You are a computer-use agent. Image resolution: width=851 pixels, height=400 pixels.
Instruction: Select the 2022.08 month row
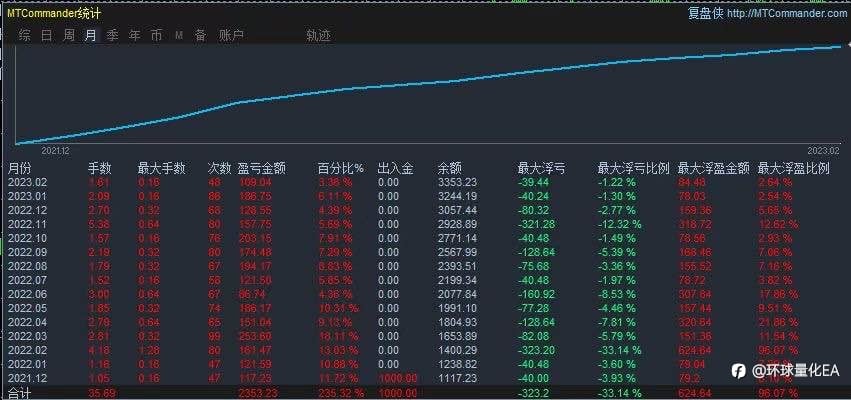tap(426, 266)
